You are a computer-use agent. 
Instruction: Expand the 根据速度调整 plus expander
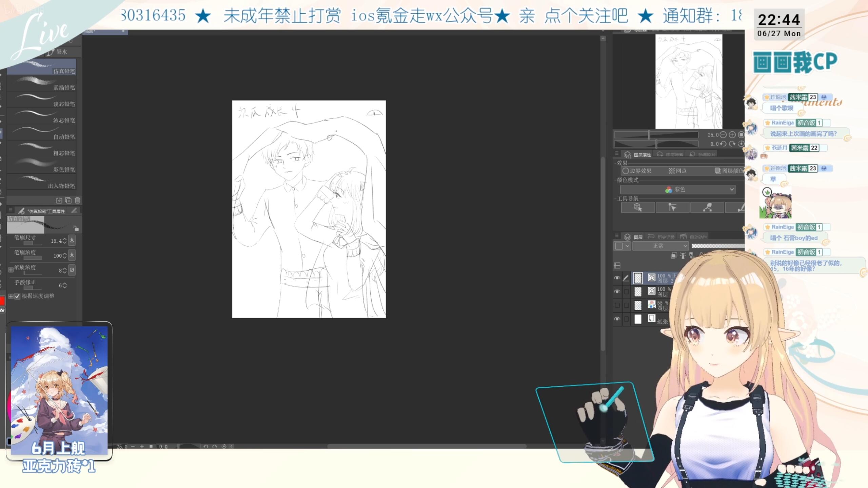11,296
